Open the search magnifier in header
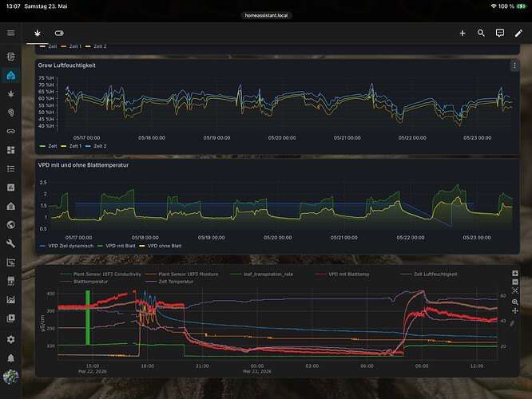Screen dimensions: 532x399 tap(481, 33)
